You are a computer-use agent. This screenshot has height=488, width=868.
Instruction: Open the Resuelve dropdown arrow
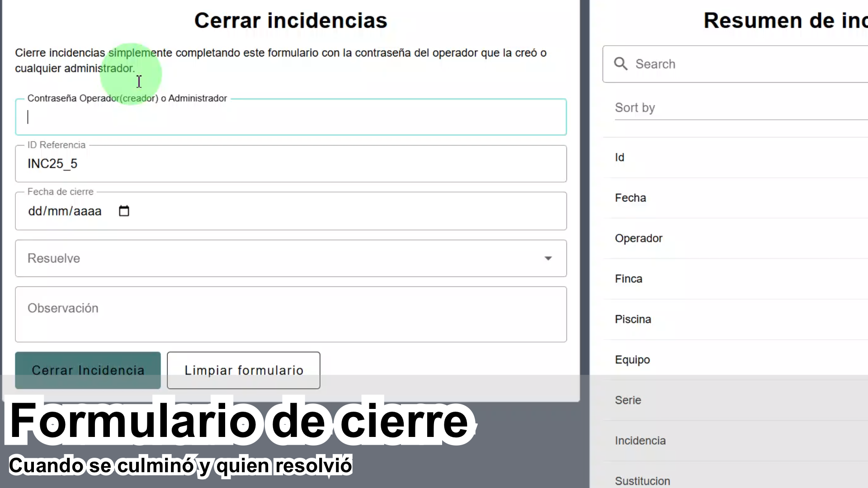[548, 258]
